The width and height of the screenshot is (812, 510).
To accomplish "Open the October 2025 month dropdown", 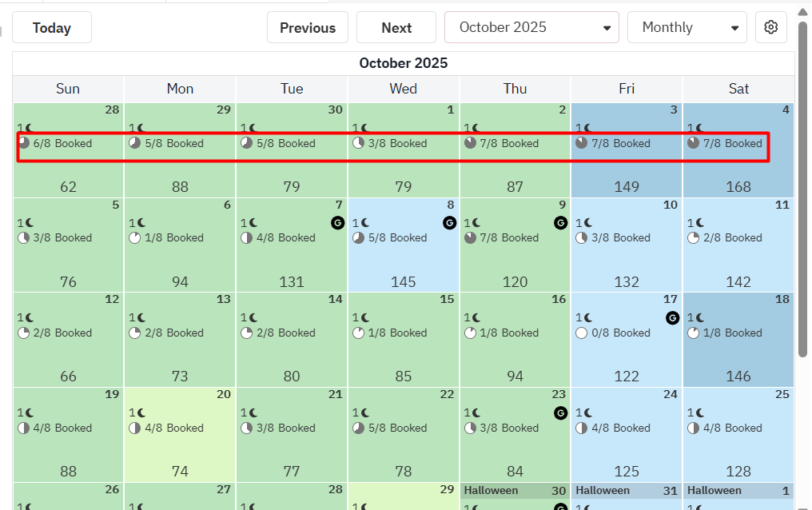I will coord(531,27).
